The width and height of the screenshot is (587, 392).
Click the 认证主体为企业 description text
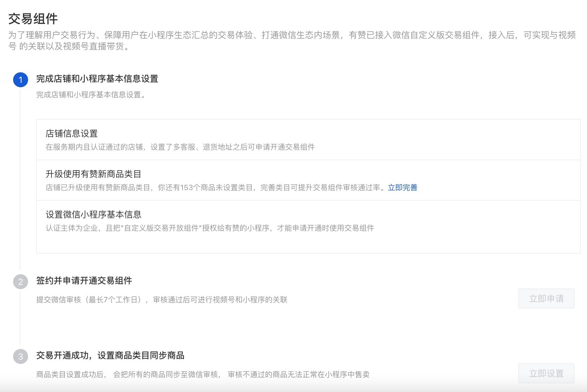click(210, 228)
